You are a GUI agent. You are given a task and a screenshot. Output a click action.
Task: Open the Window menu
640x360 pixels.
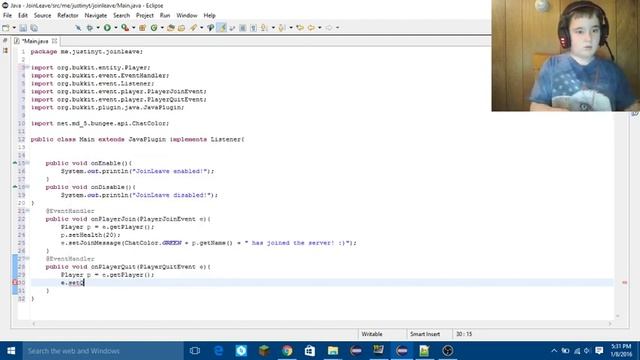(x=187, y=16)
